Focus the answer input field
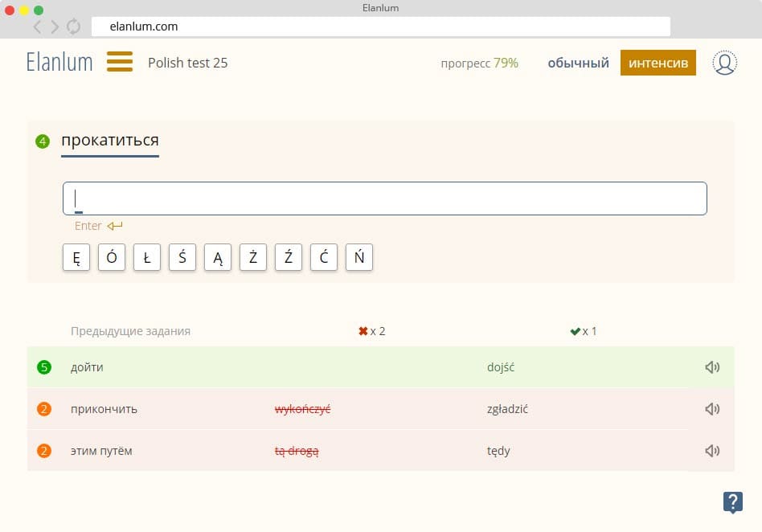762x532 pixels. coord(385,198)
